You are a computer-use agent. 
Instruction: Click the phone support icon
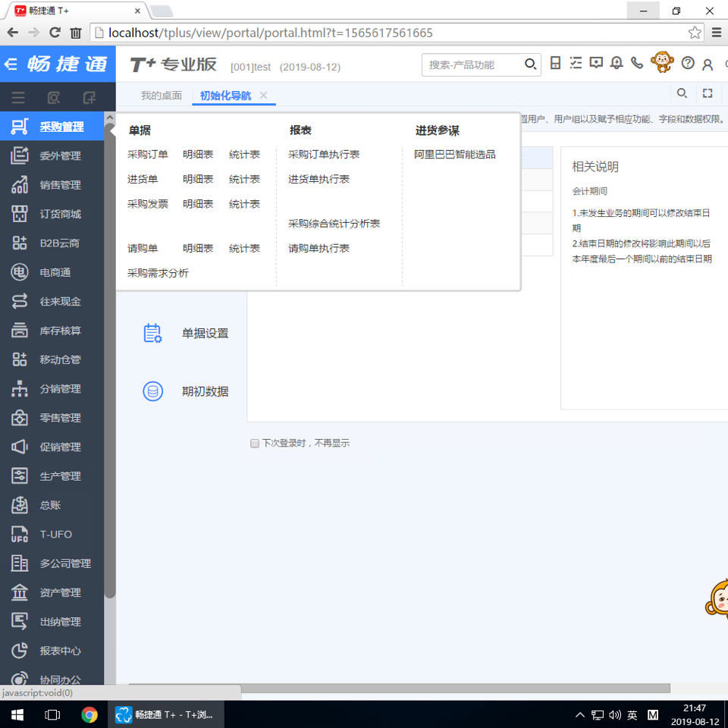(x=637, y=63)
